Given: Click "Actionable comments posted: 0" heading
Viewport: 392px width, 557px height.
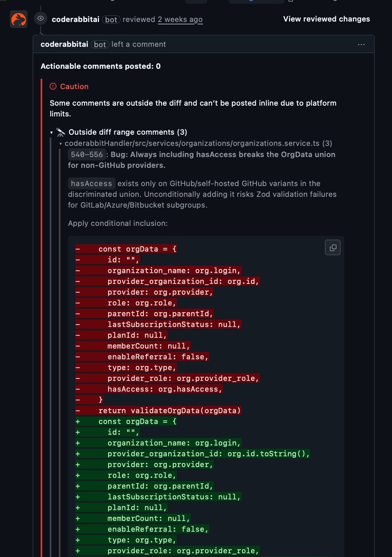Looking at the screenshot, I should (101, 66).
